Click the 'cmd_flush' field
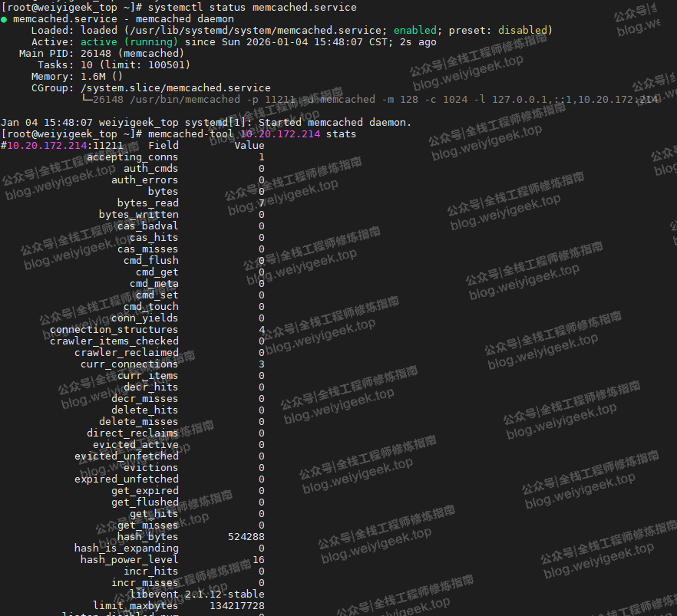Image resolution: width=677 pixels, height=616 pixels. 150,261
